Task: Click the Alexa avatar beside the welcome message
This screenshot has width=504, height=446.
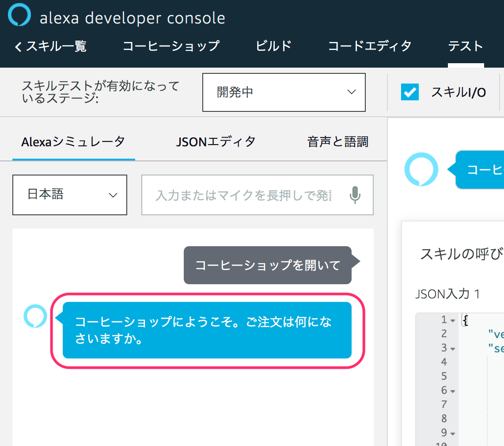Action: [35, 316]
